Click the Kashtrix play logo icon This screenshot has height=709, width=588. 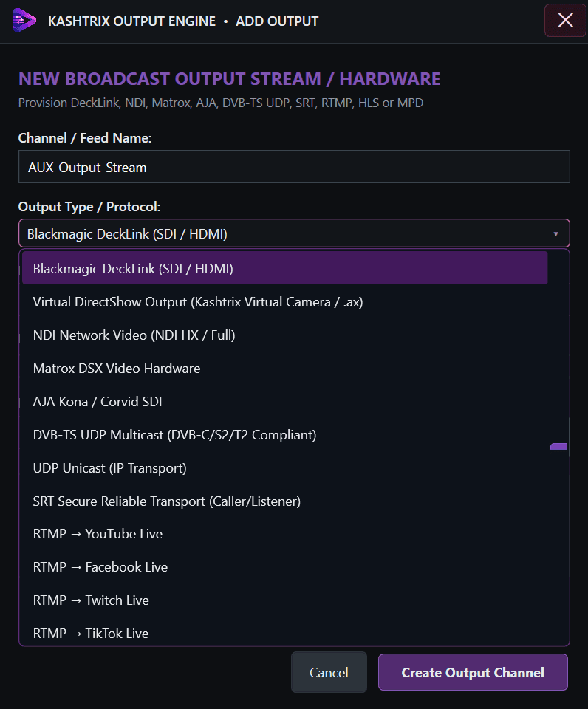pyautogui.click(x=24, y=21)
